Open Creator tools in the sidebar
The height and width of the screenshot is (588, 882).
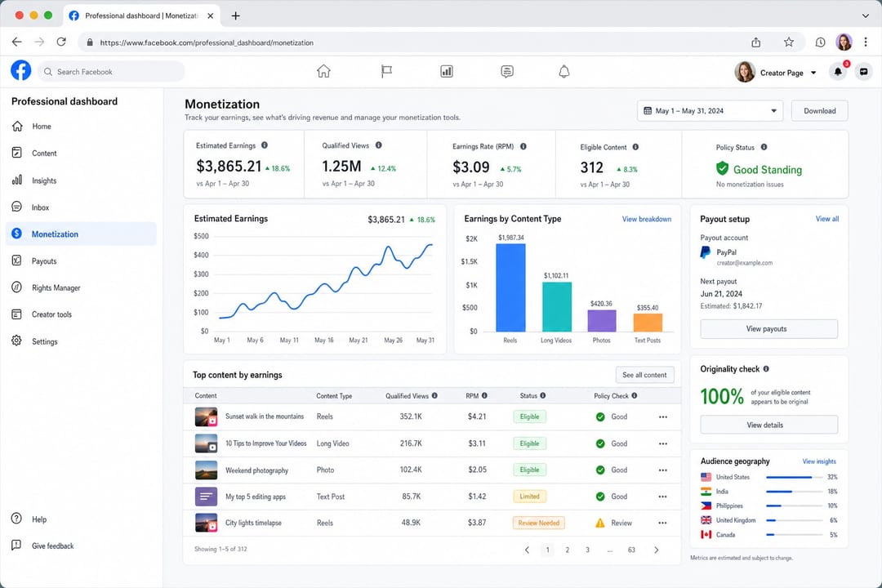pyautogui.click(x=81, y=314)
